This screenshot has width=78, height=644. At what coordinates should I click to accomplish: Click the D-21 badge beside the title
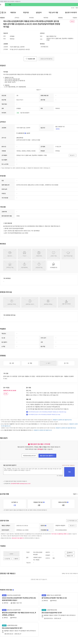[x=72, y=21]
